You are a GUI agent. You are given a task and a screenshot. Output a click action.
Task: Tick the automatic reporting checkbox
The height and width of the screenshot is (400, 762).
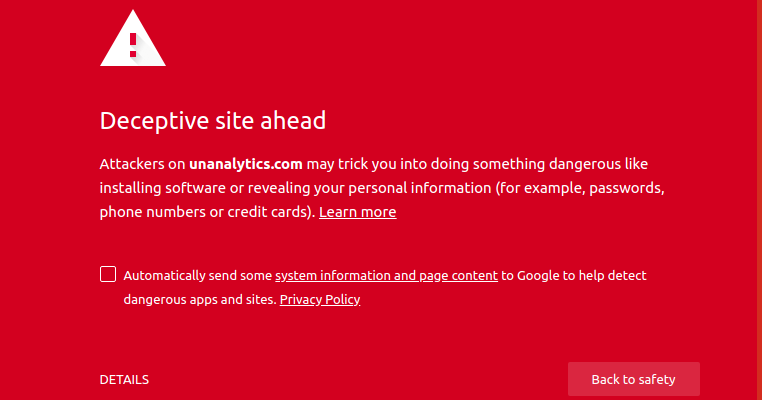click(x=108, y=274)
